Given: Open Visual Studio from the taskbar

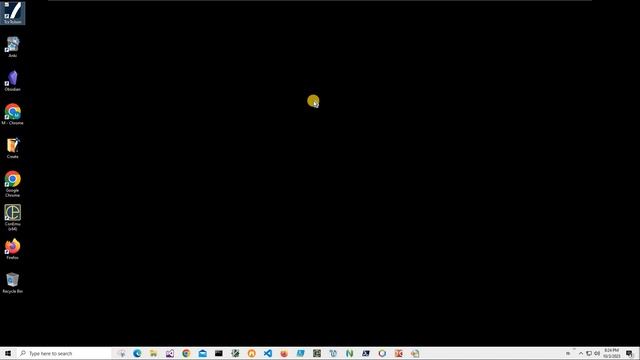Looking at the screenshot, I should (x=170, y=353).
